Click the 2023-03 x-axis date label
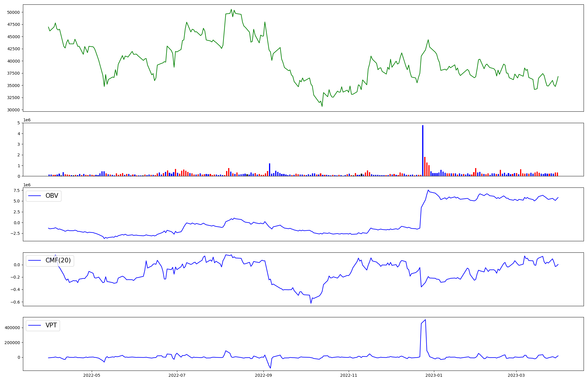Viewport: 588px width, 382px height. [516, 375]
